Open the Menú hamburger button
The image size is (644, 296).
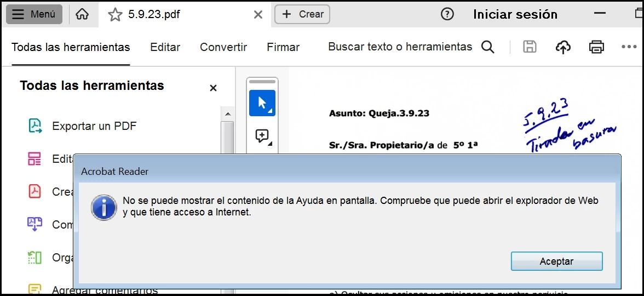pyautogui.click(x=34, y=14)
